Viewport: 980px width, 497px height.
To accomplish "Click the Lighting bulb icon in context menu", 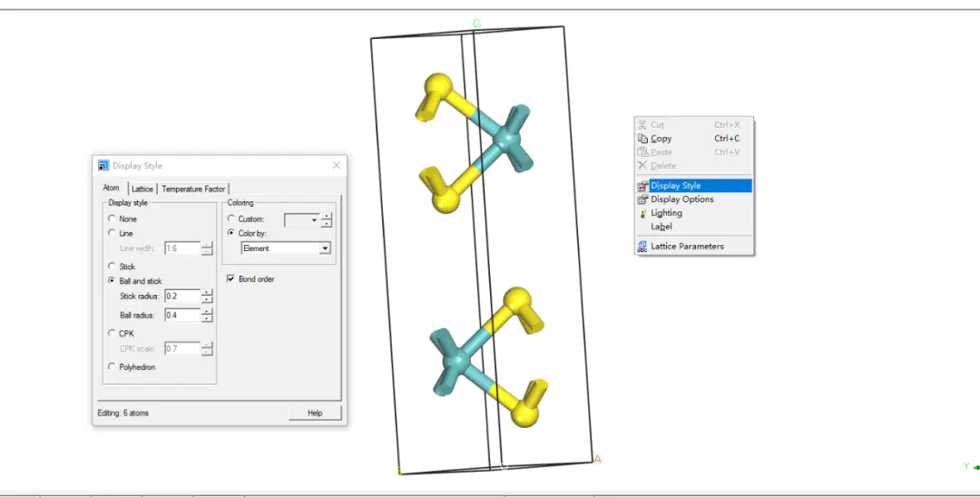I will (x=642, y=213).
